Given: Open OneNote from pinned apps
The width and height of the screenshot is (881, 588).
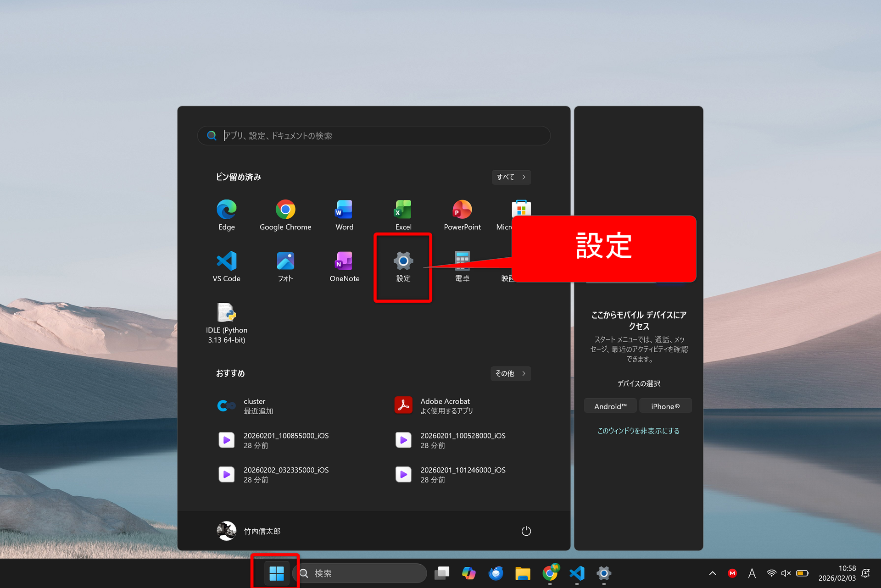Looking at the screenshot, I should pyautogui.click(x=344, y=266).
